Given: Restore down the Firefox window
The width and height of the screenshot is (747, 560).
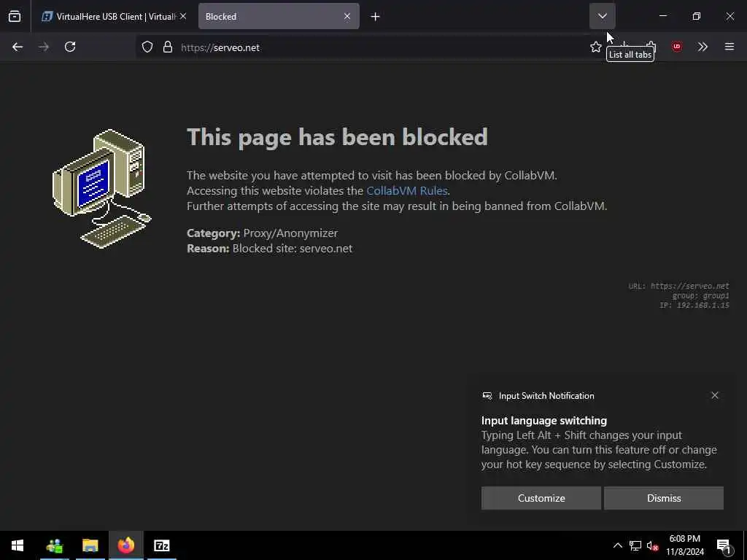Looking at the screenshot, I should pyautogui.click(x=697, y=16).
